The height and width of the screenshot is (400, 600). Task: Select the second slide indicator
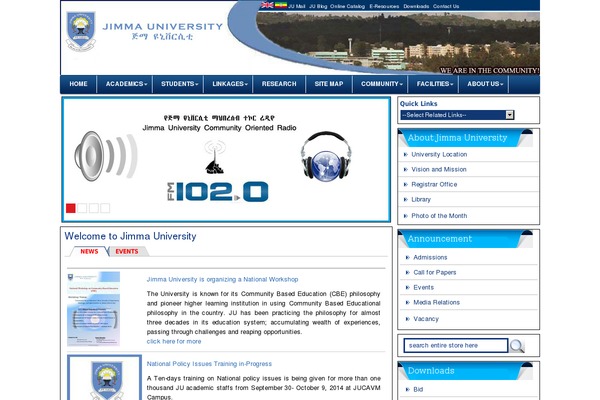point(82,208)
